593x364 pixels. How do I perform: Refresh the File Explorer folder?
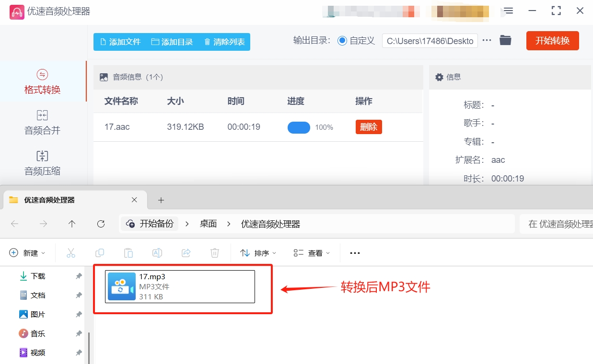click(101, 224)
